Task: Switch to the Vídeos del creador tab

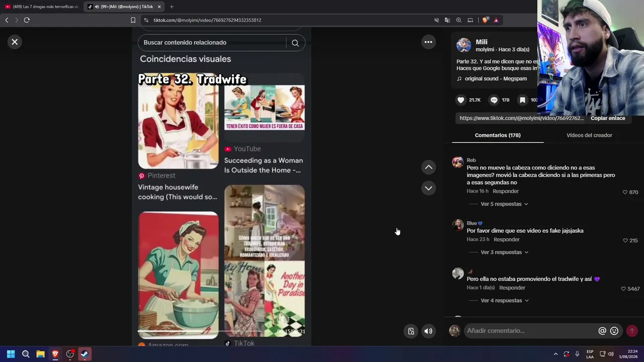Action: click(x=589, y=135)
